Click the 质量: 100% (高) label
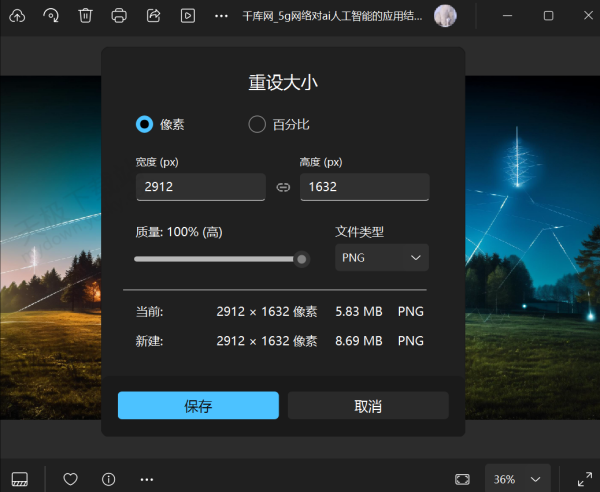The image size is (600, 492). point(179,232)
